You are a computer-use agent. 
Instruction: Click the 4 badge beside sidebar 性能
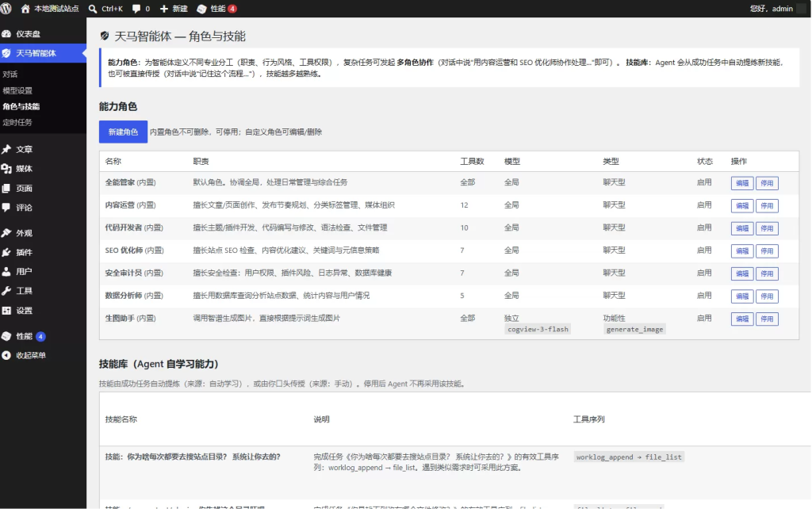pos(40,336)
